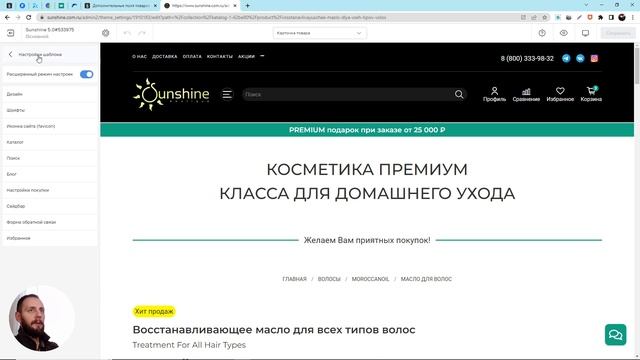
Task: Open a new browser tab
Action: tap(247, 6)
